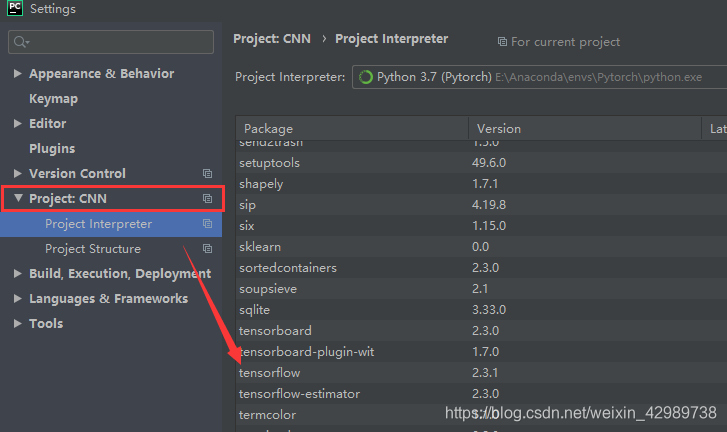Expand Languages & Frameworks arrow
This screenshot has height=432, width=727.
pos(18,299)
